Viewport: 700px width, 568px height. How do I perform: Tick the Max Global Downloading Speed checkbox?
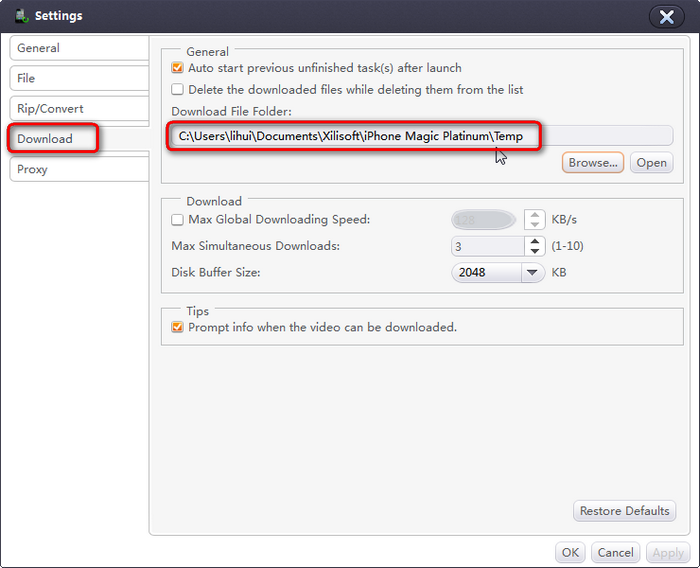pos(178,219)
